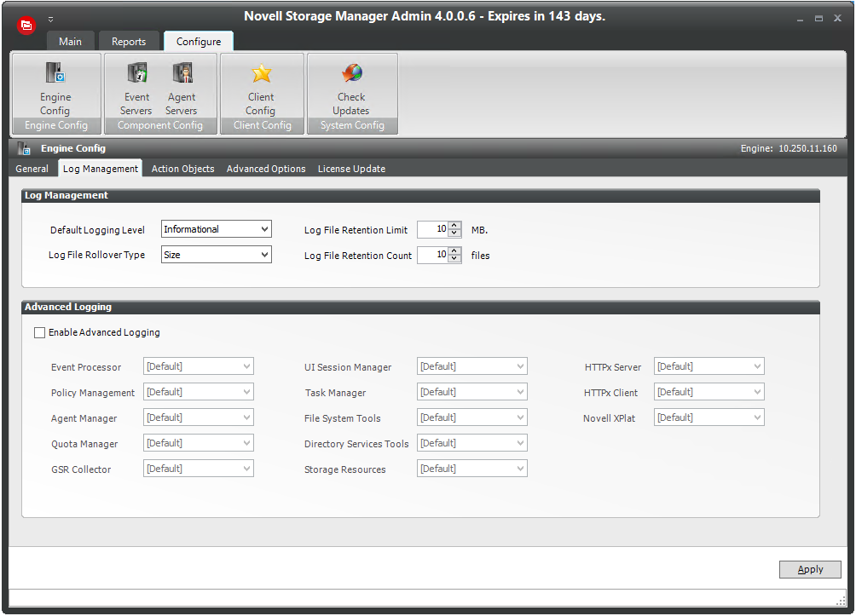This screenshot has width=856, height=616.
Task: Open the General tab
Action: pos(32,169)
